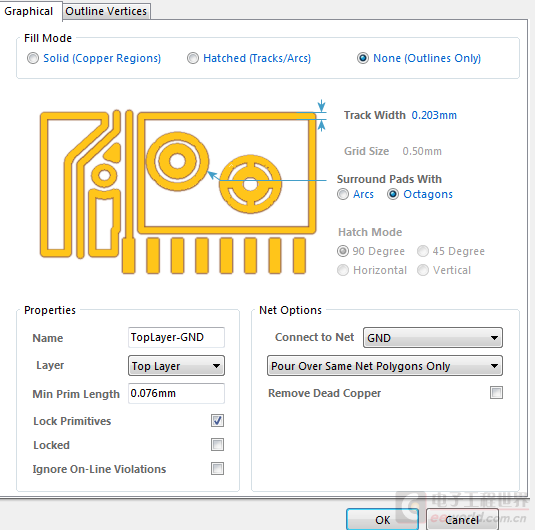Choose Octagons for surrounding pads
535x530 pixels.
(x=393, y=194)
